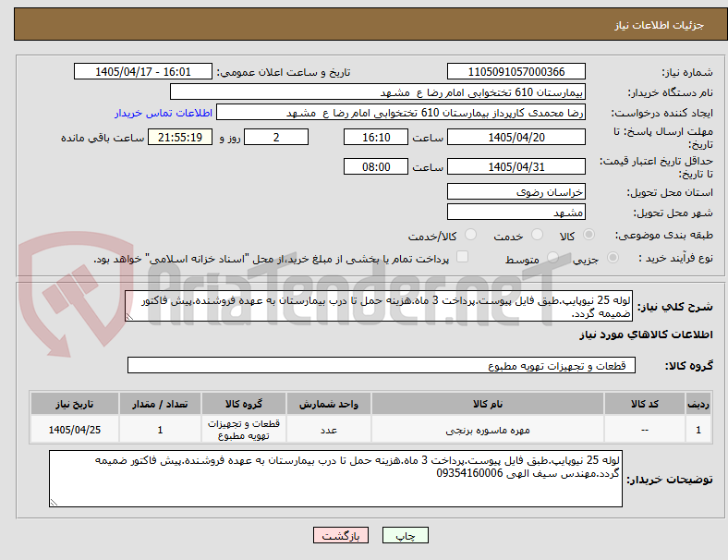
Task: Toggle the اسناد خزانه اسلامی payment checkbox
Action: (x=463, y=257)
